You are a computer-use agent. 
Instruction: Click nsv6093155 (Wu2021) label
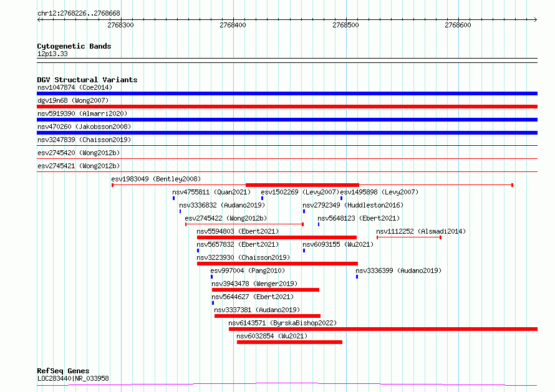(338, 244)
